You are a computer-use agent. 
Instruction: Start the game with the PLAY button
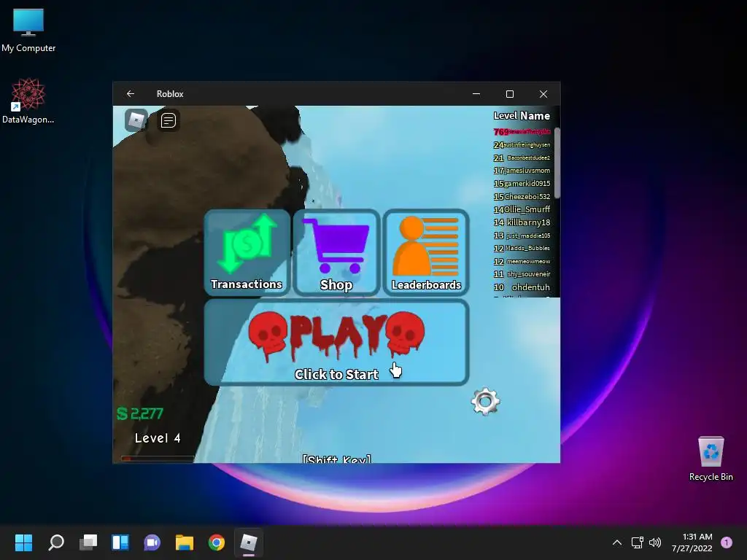[336, 343]
